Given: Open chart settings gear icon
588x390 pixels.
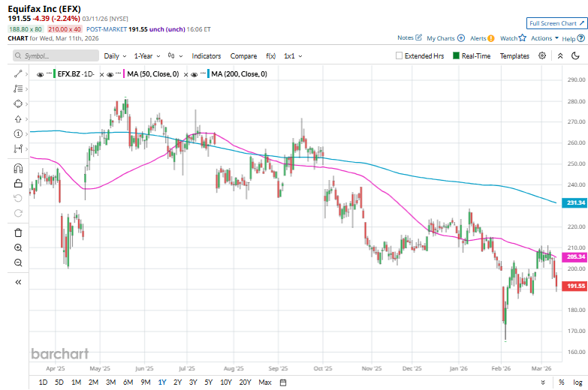Looking at the screenshot, I should tap(542, 55).
